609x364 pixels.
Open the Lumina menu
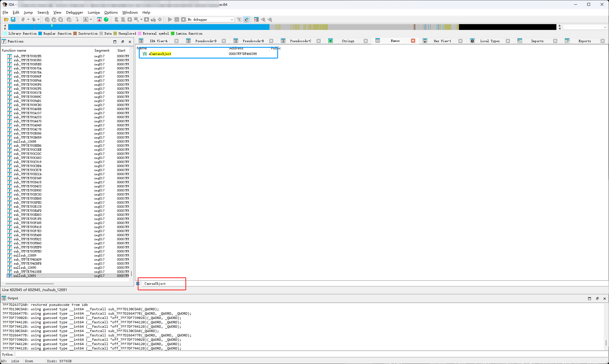tap(94, 12)
